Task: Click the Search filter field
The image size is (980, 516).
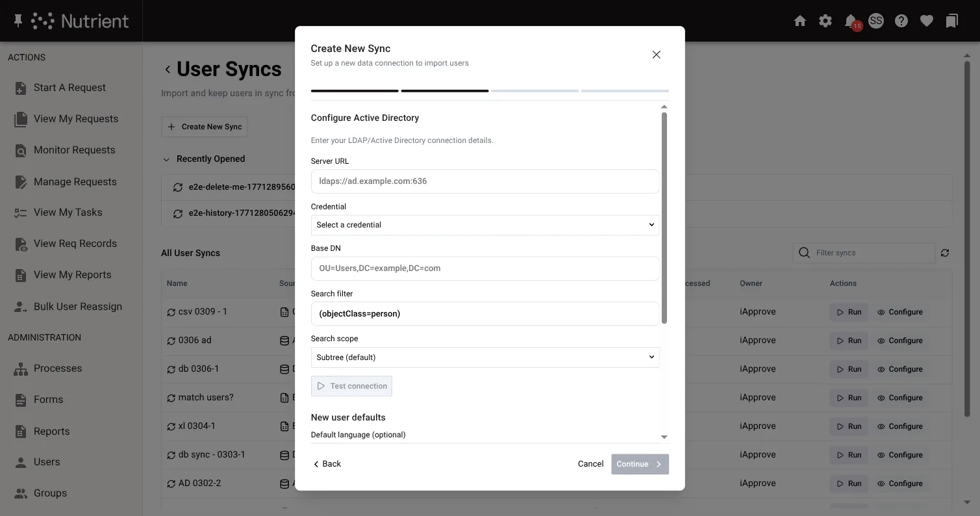Action: 484,313
